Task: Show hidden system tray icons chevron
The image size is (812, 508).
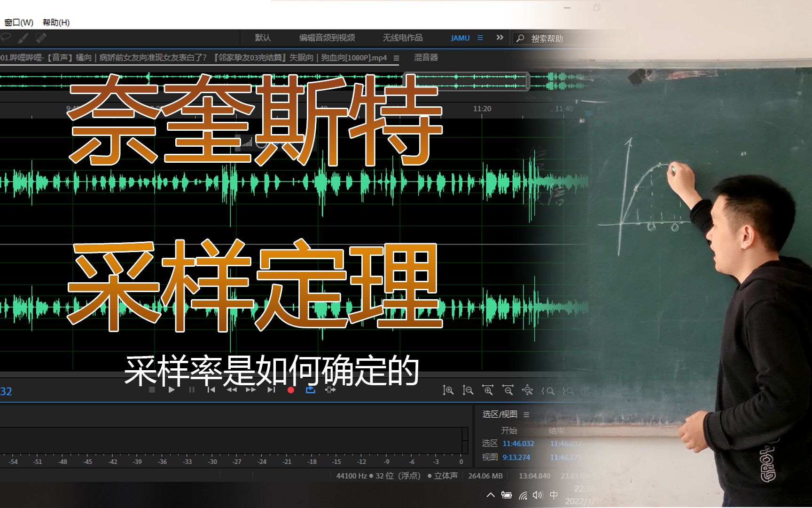Action: (491, 495)
